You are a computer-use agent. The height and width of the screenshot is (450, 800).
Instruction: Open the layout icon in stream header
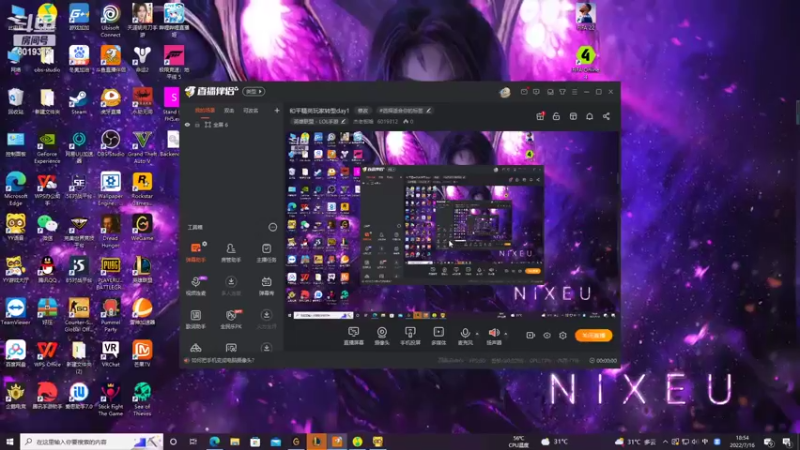coord(573,116)
